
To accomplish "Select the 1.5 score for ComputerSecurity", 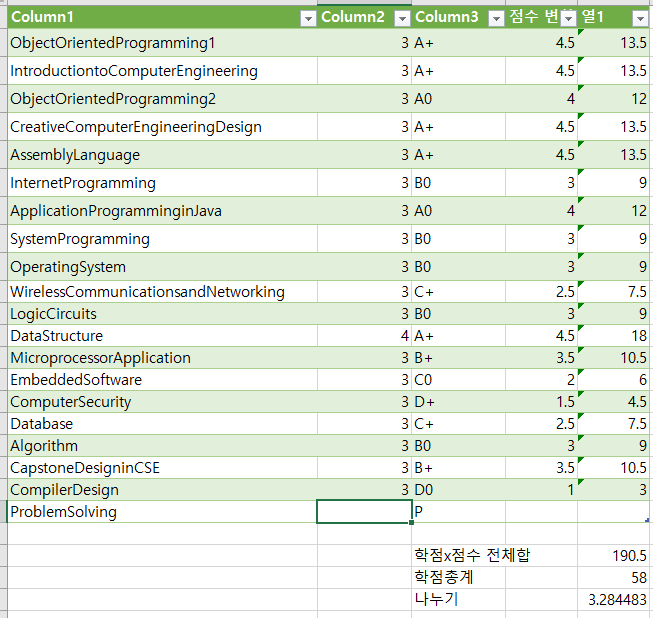I will [x=541, y=401].
